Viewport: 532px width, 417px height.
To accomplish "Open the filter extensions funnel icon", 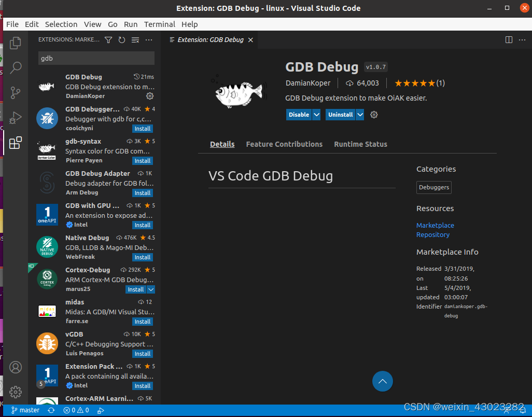I will pos(108,40).
